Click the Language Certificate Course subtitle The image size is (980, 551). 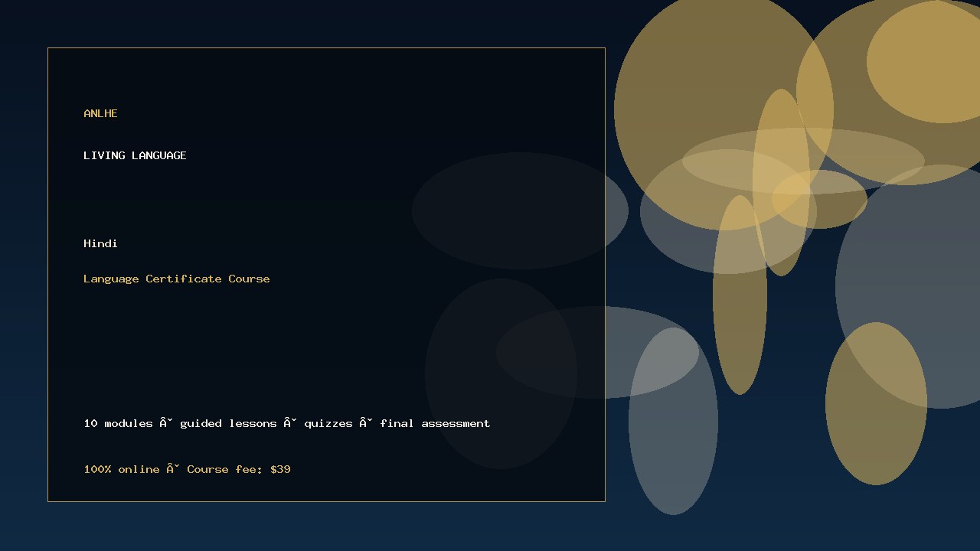pos(177,279)
